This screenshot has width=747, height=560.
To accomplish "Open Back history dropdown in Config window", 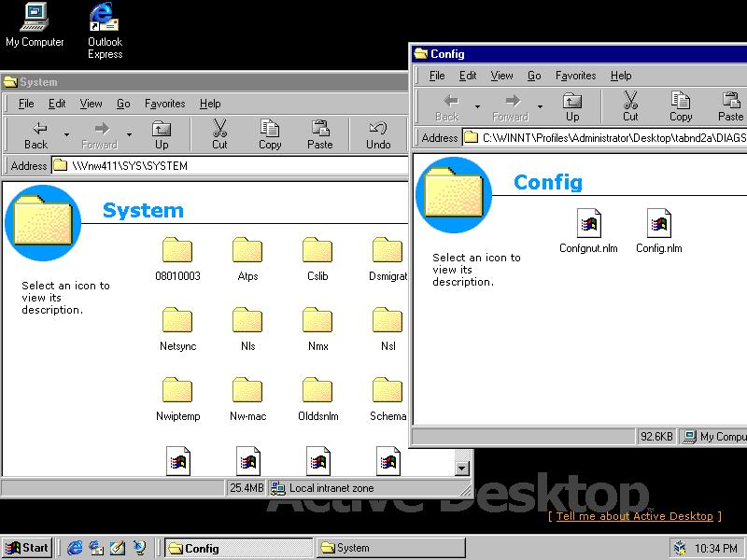I will coord(477,107).
